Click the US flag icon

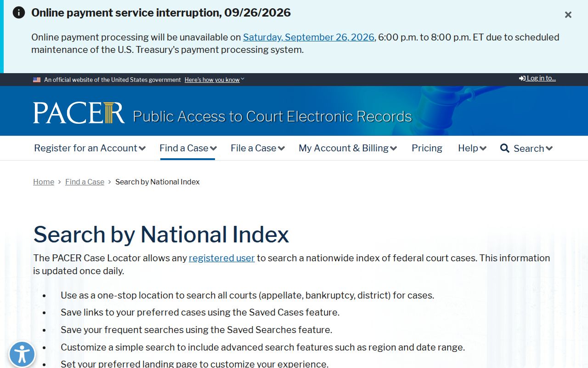point(37,80)
